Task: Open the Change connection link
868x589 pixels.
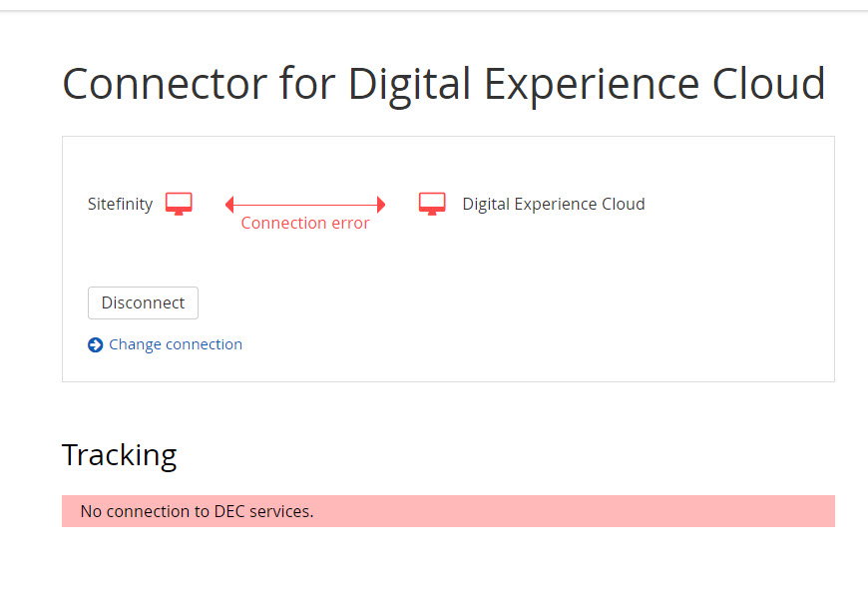Action: (x=176, y=344)
